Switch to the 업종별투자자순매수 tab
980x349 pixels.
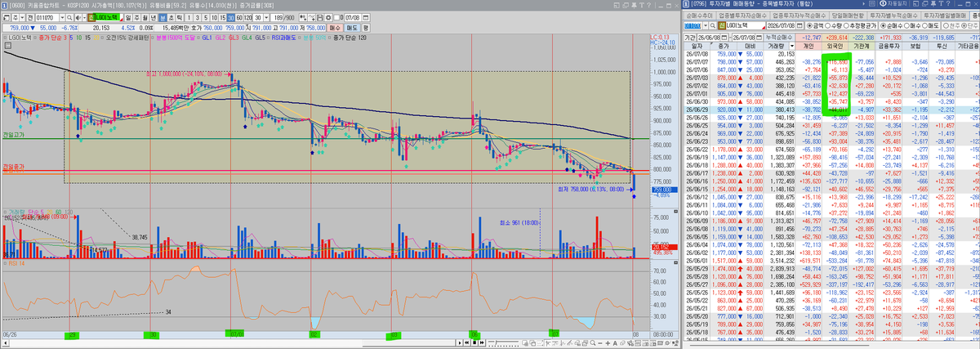[x=742, y=16]
